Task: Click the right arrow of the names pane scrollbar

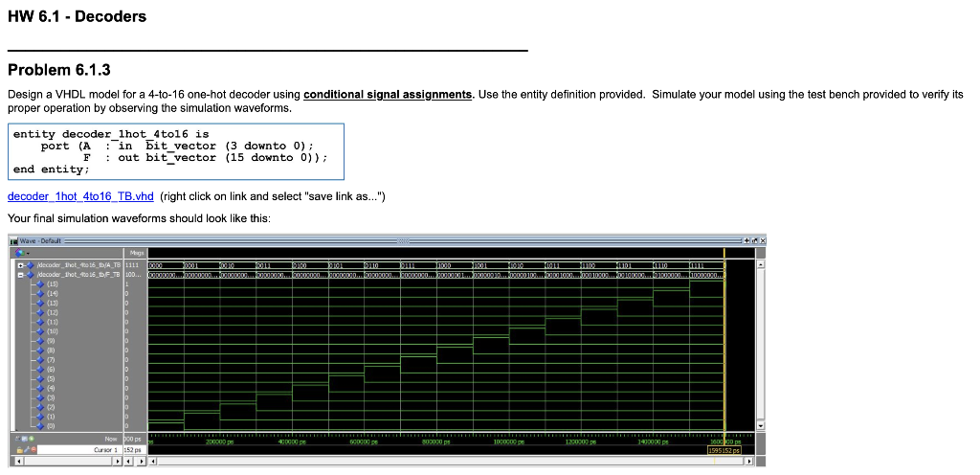Action: click(118, 462)
